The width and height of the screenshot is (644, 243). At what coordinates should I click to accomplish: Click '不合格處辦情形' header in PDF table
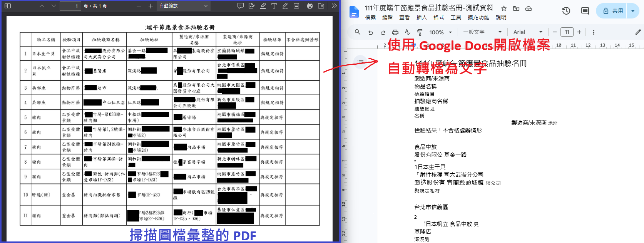(303, 40)
